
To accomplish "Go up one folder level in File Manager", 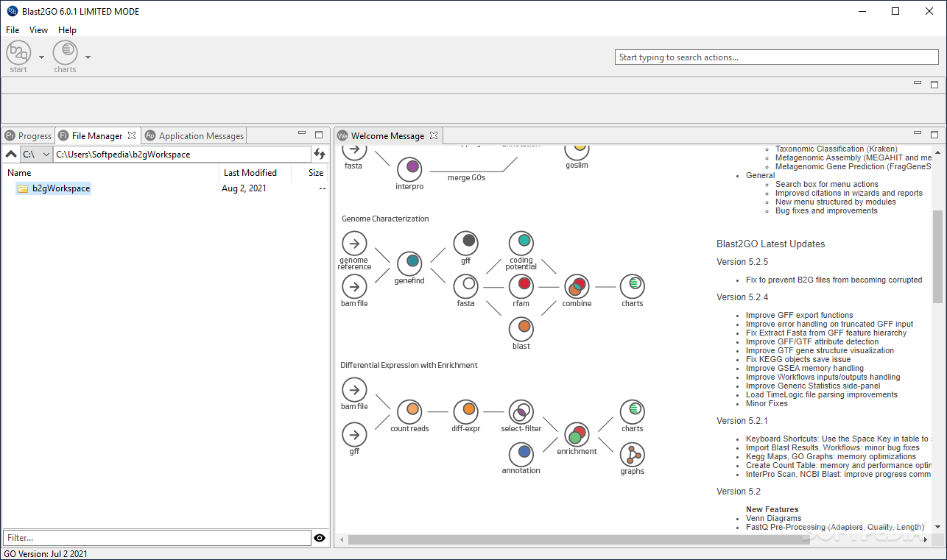I will pyautogui.click(x=11, y=155).
